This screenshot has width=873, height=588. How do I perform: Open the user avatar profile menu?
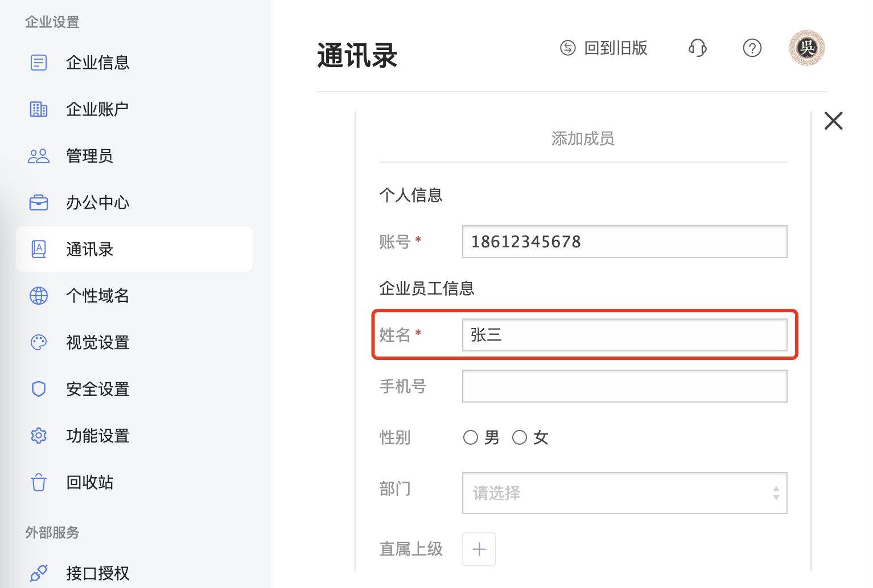(x=807, y=48)
